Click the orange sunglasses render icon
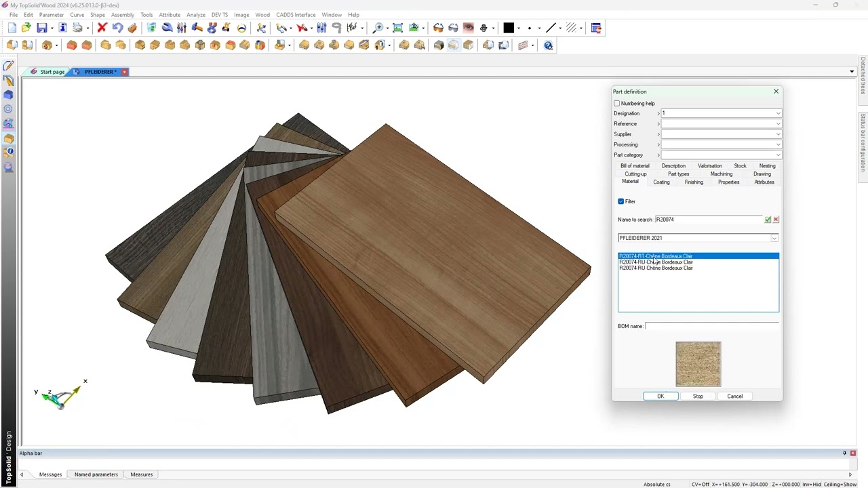This screenshot has width=868, height=488. [x=438, y=28]
